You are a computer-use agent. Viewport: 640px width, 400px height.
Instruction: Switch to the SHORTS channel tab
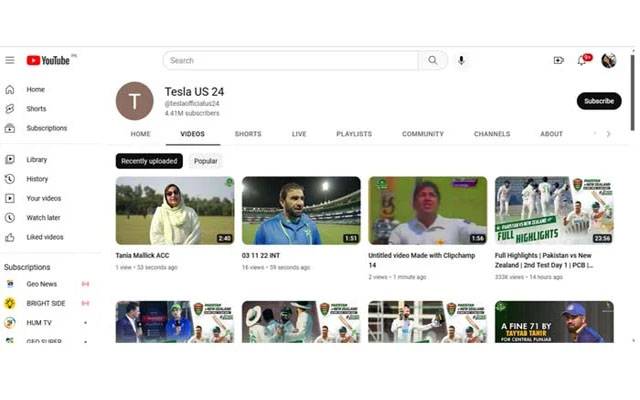[248, 134]
